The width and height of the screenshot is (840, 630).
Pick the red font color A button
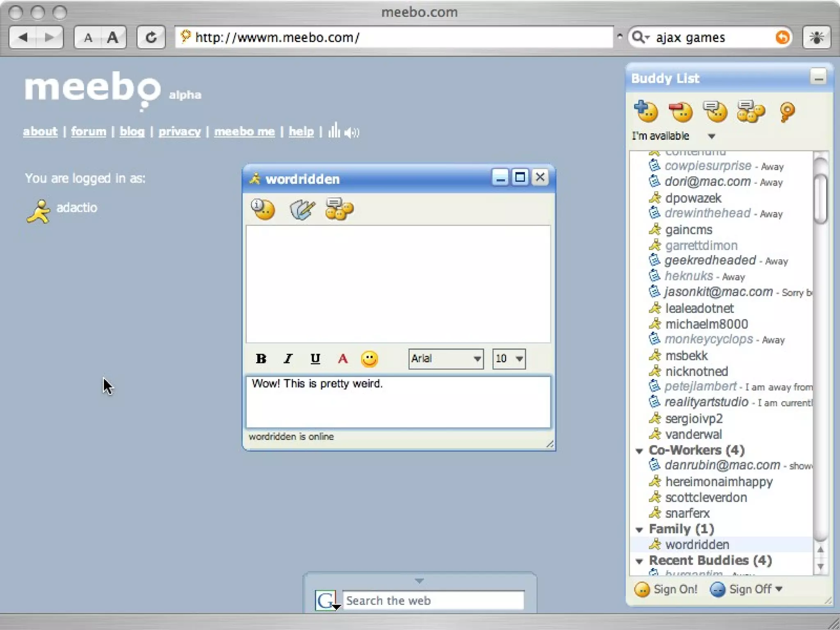[342, 359]
